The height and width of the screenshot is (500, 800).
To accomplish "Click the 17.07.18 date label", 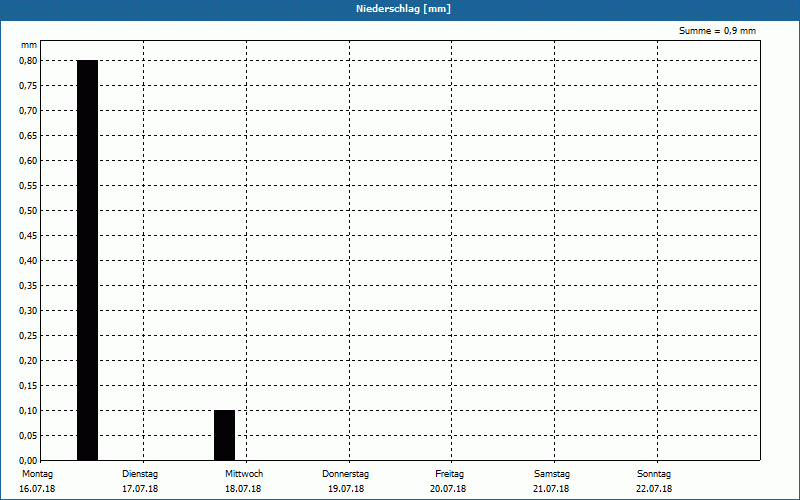I will (x=140, y=489).
